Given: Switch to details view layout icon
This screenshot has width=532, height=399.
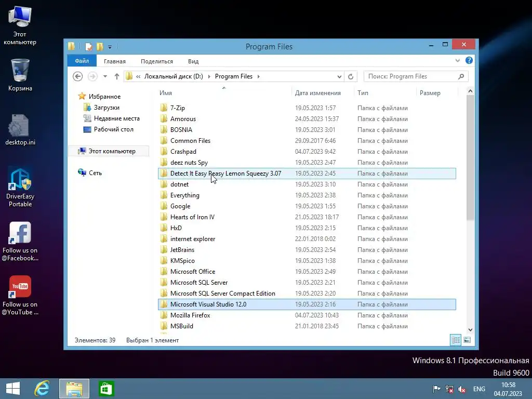Looking at the screenshot, I should 456,340.
